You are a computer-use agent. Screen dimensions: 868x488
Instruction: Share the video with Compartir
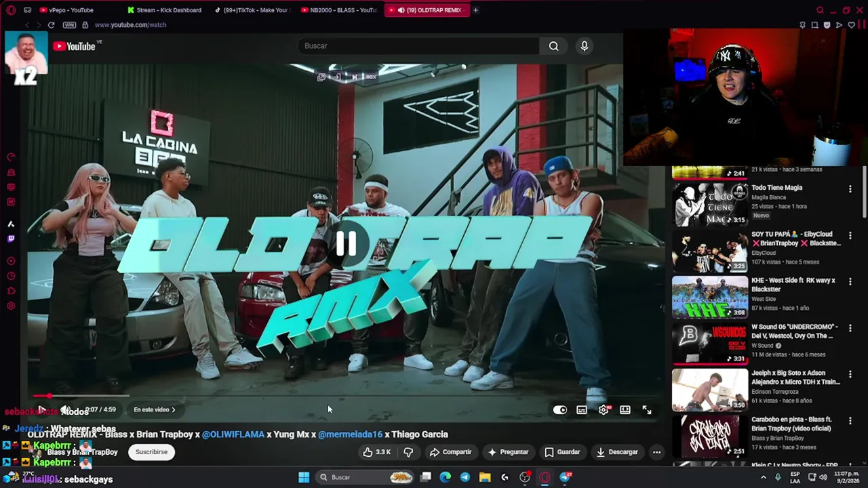point(450,452)
